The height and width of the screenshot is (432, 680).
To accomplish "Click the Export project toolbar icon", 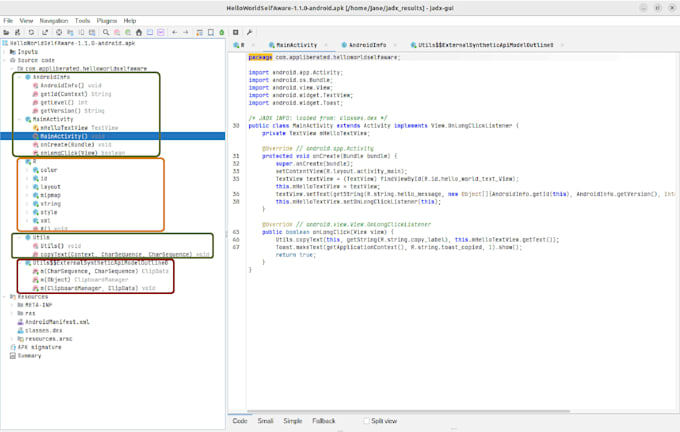I will (45, 33).
